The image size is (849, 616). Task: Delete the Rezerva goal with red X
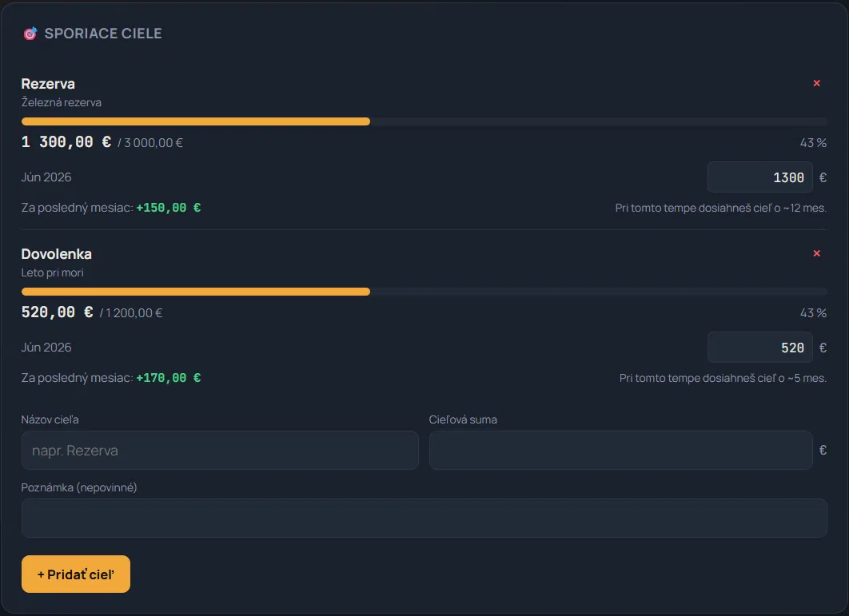[816, 83]
